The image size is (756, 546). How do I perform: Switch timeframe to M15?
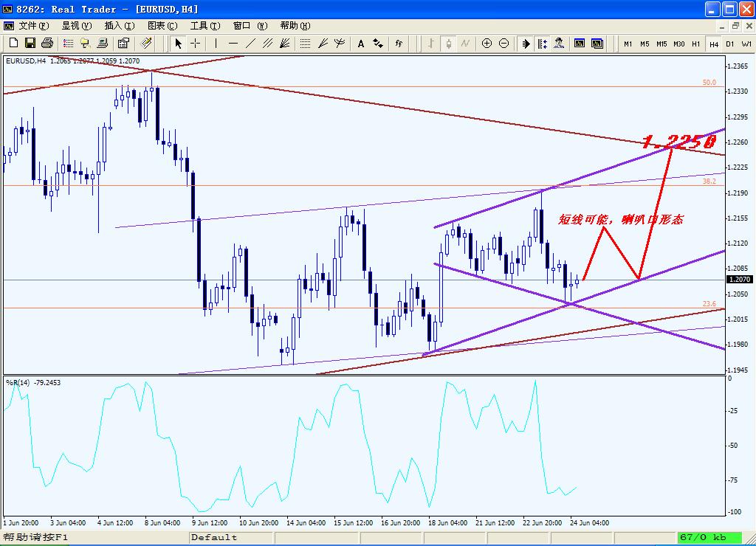click(x=661, y=44)
